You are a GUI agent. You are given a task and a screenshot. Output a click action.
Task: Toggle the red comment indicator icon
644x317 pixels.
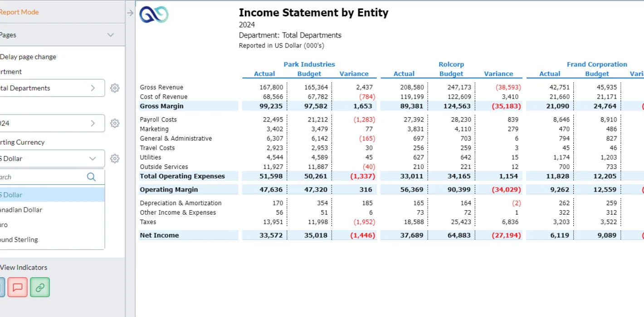pos(17,287)
